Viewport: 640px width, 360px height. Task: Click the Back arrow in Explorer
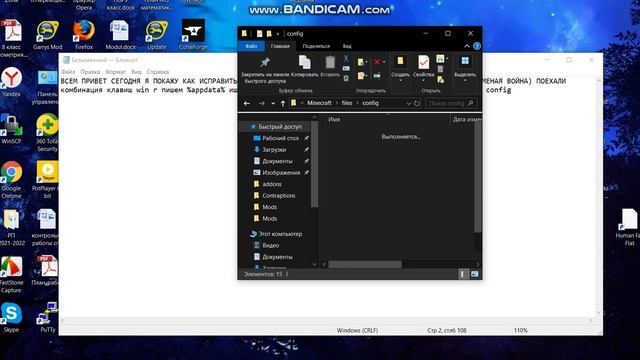coord(247,104)
